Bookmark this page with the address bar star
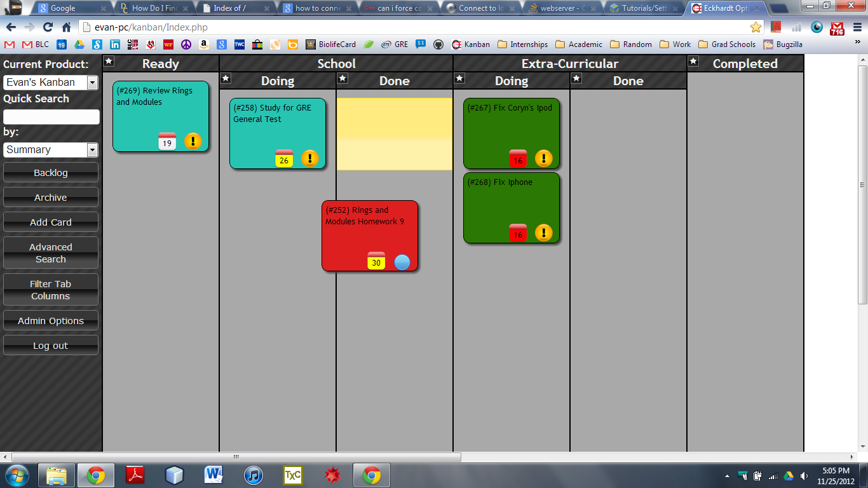Viewport: 868px width, 488px height. click(x=756, y=27)
